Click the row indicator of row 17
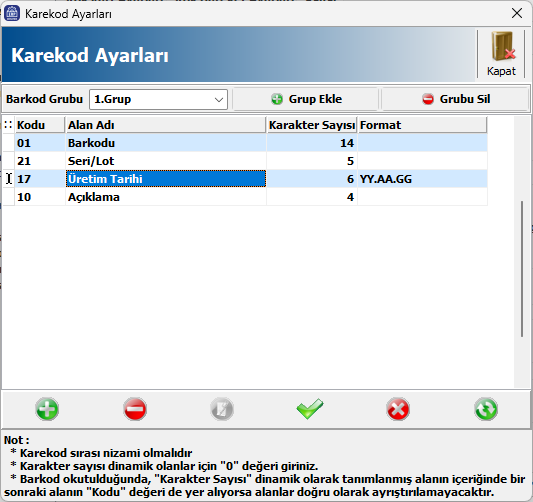This screenshot has width=533, height=502. click(8, 179)
